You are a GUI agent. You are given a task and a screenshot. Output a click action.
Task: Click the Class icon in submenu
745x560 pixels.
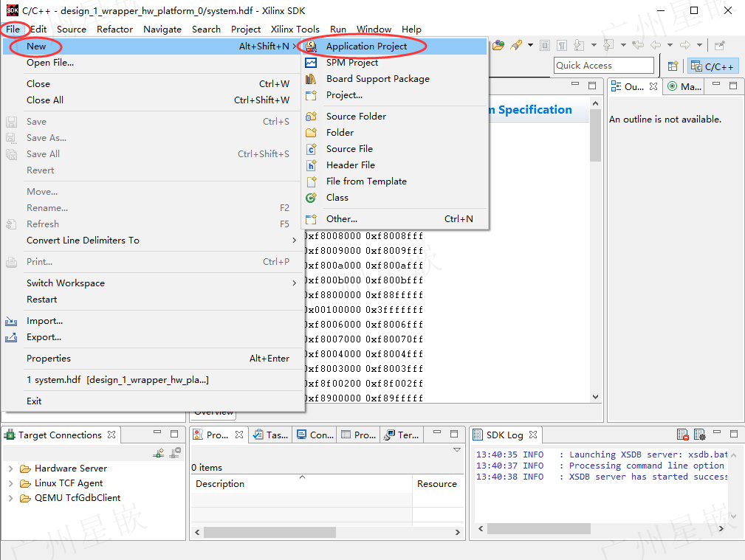(311, 198)
